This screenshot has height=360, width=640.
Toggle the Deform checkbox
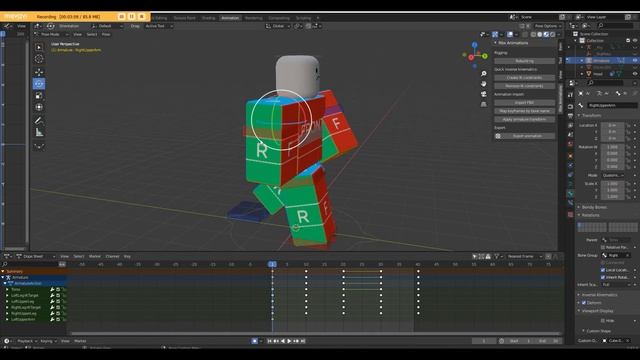click(x=584, y=303)
